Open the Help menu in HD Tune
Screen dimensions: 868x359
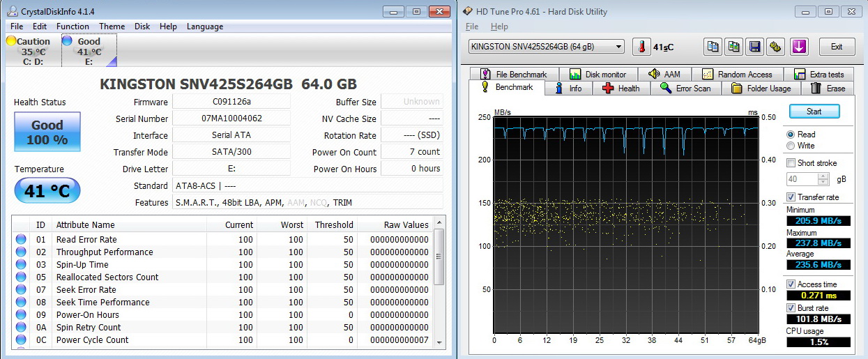(499, 26)
